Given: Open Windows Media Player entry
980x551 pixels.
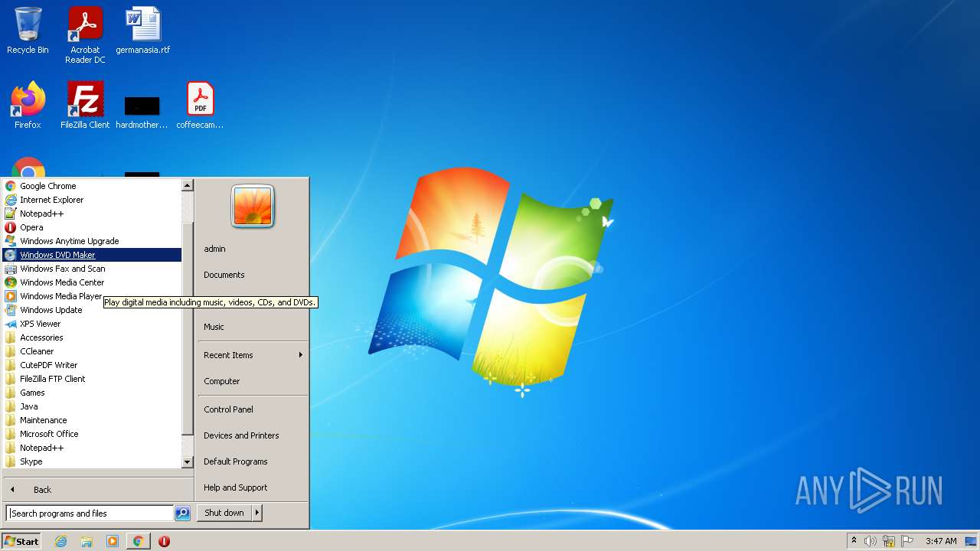Looking at the screenshot, I should [x=54, y=296].
